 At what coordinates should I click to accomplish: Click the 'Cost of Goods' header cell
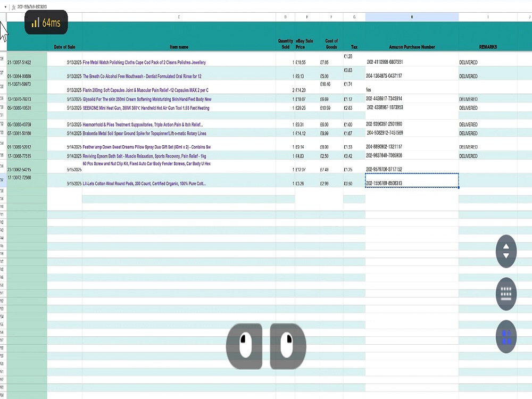point(331,37)
